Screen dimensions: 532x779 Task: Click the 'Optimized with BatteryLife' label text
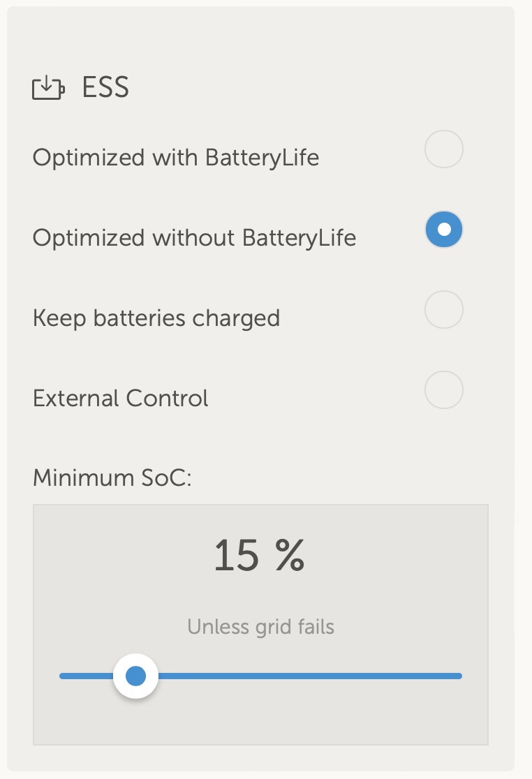click(175, 158)
